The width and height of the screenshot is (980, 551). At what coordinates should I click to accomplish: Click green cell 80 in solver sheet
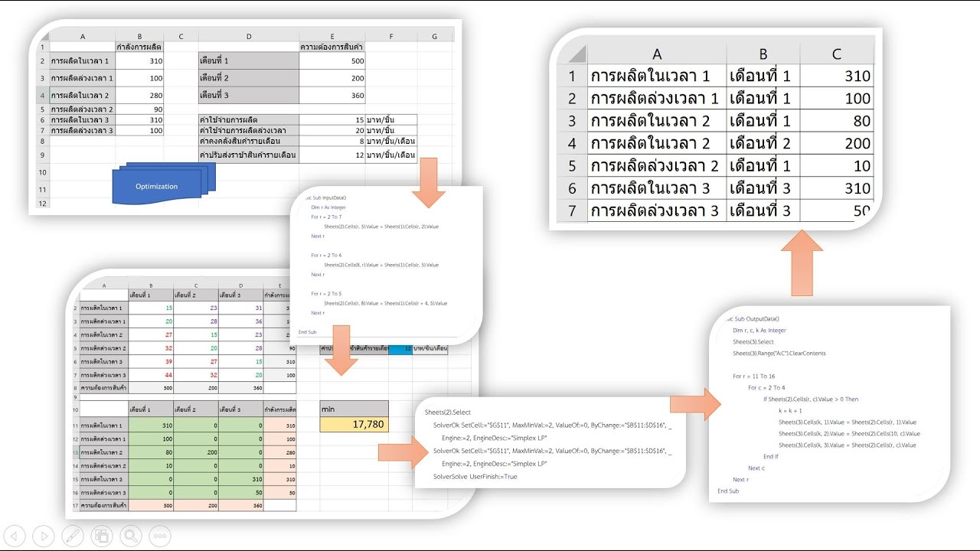pyautogui.click(x=149, y=451)
